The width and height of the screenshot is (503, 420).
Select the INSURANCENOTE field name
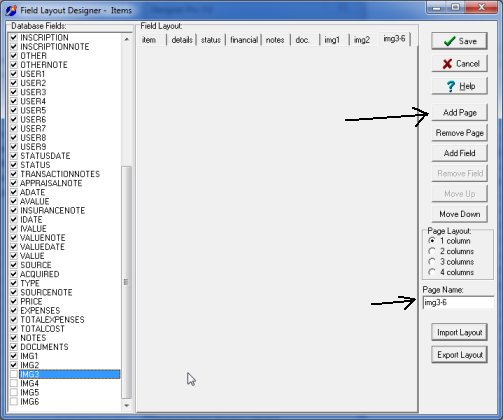(53, 210)
